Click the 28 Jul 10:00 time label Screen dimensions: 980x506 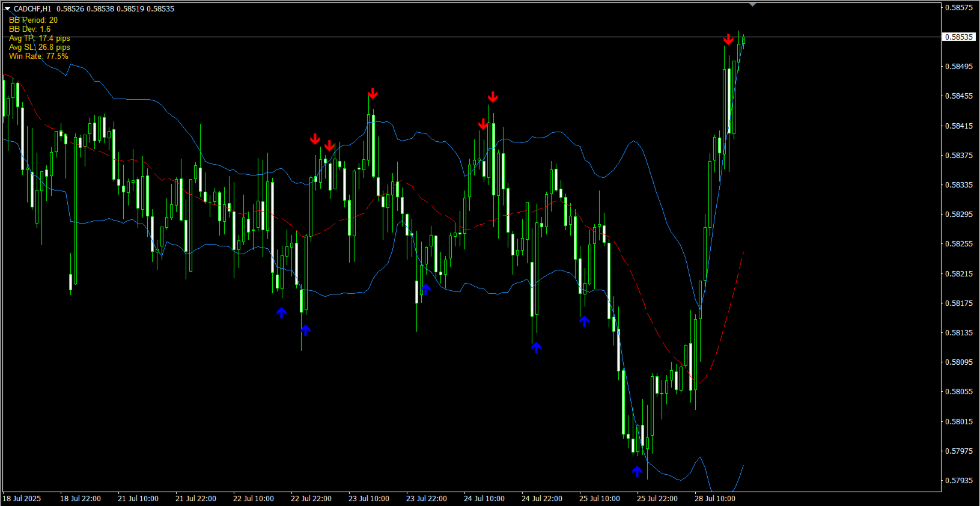(715, 499)
